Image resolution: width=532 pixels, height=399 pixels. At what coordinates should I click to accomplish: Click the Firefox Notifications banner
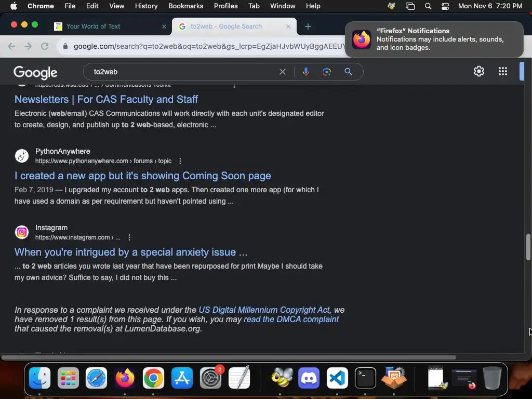(x=434, y=39)
